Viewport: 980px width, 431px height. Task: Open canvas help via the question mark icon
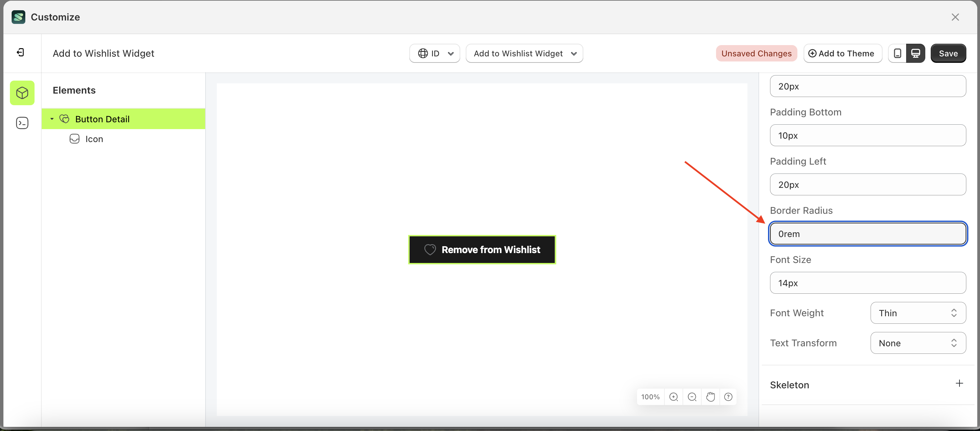729,397
